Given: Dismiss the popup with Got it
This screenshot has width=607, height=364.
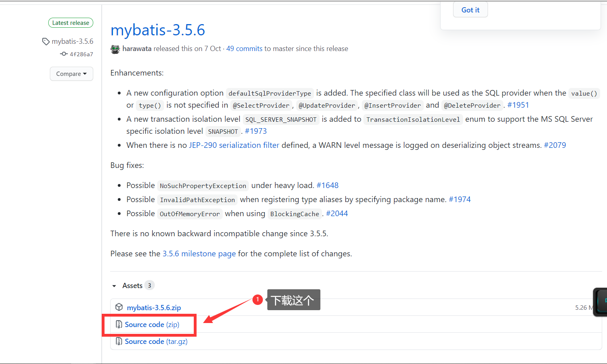Looking at the screenshot, I should [x=470, y=10].
